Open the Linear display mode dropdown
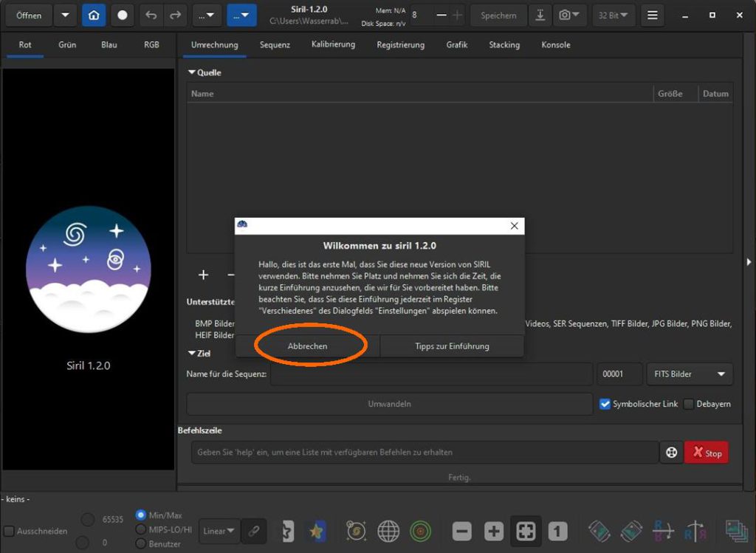This screenshot has height=553, width=756. point(219,531)
